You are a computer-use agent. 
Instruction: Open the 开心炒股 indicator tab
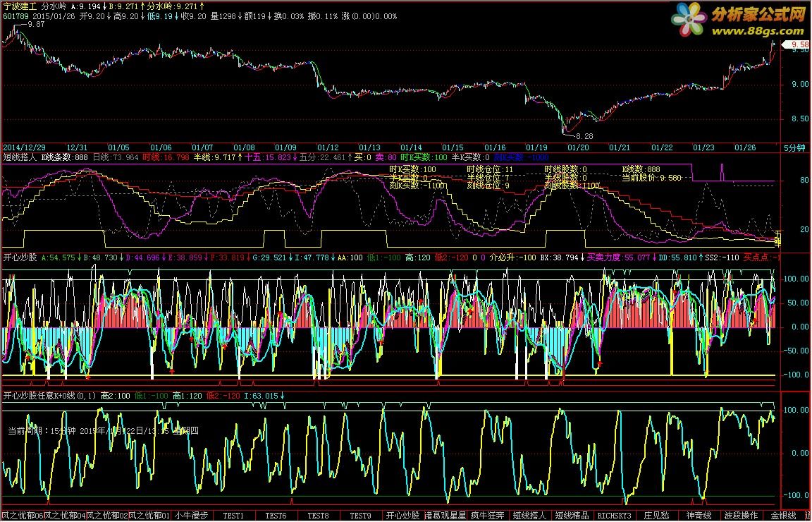[x=403, y=516]
